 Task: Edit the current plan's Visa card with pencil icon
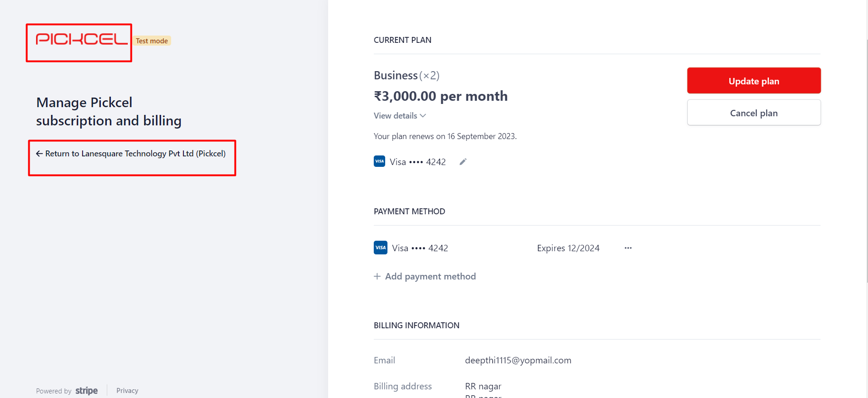click(463, 162)
